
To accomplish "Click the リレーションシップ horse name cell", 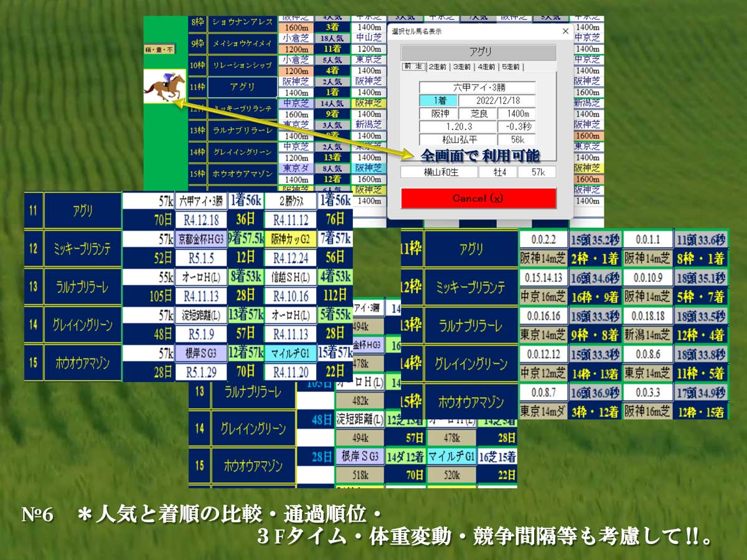I will click(x=242, y=65).
